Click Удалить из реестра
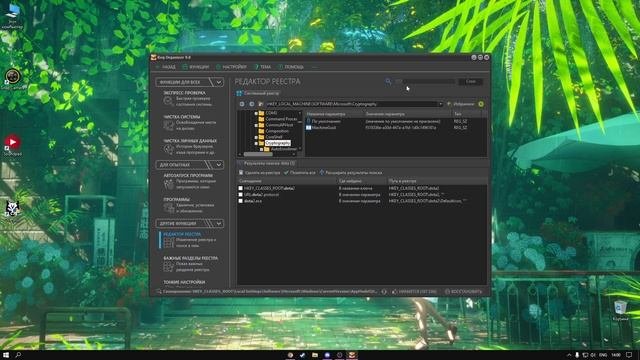 260,173
